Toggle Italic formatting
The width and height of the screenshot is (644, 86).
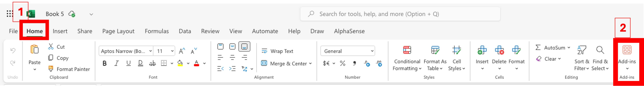[x=116, y=63]
